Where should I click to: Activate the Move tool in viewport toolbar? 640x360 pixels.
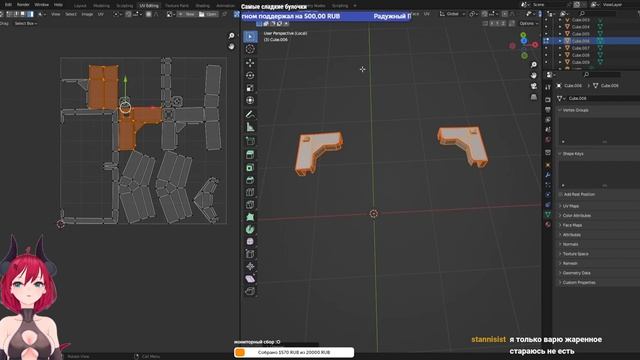250,63
